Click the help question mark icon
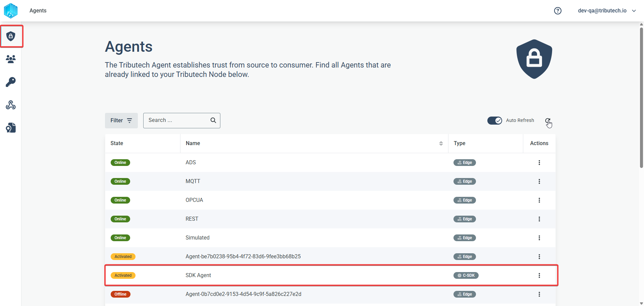This screenshot has width=644, height=306. click(558, 11)
